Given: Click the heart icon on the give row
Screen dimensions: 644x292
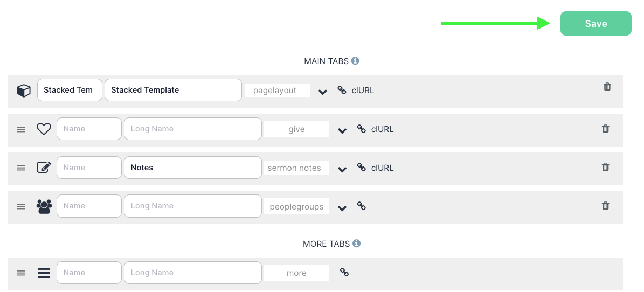Looking at the screenshot, I should [x=44, y=129].
